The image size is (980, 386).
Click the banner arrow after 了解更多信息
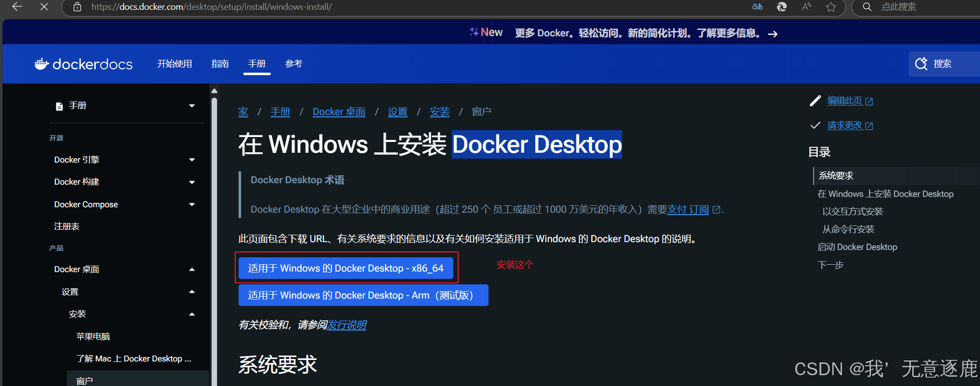(773, 34)
